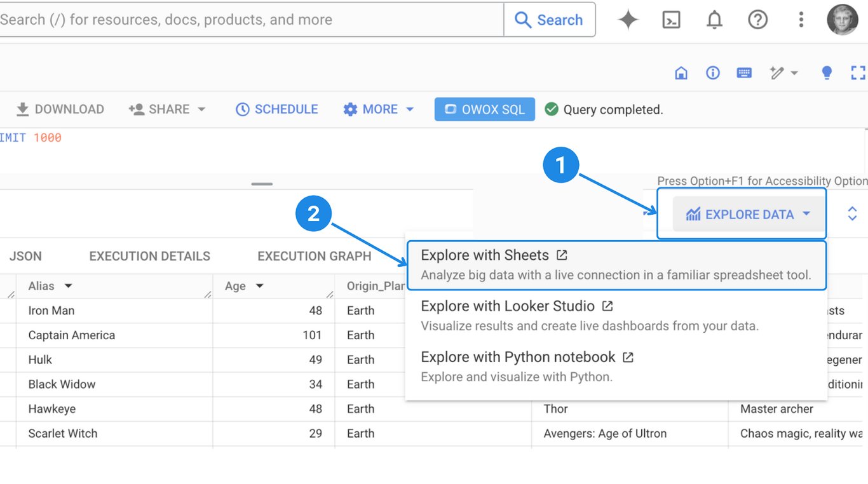Viewport: 868px width, 484px height.
Task: Click the Black Widow cell
Action: point(114,384)
